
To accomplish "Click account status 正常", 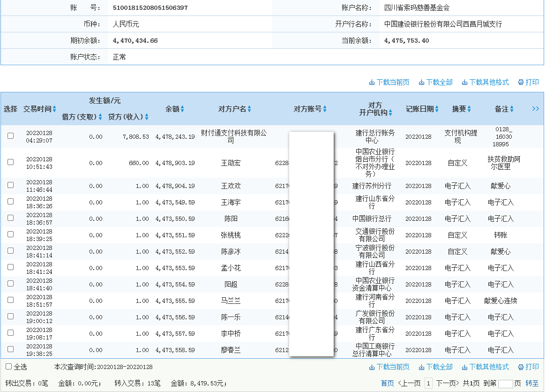I will click(119, 57).
